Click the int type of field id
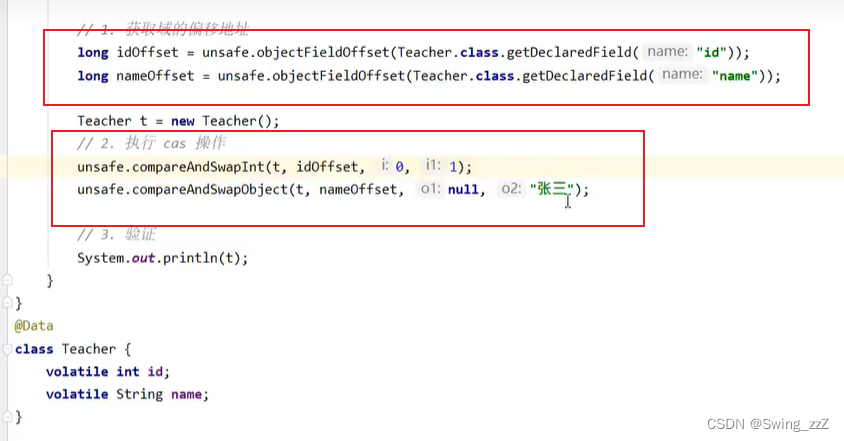The height and width of the screenshot is (441, 844). point(128,372)
